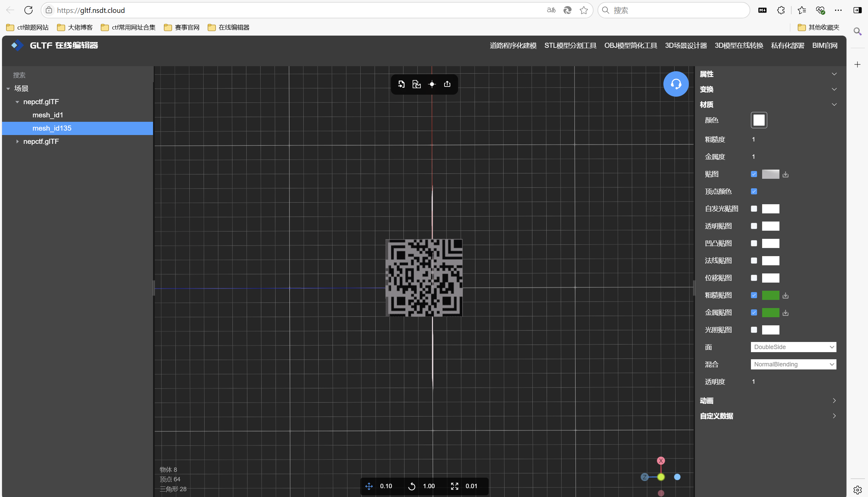
Task: Open the ctf做题网站 bookmark folder
Action: 27,27
